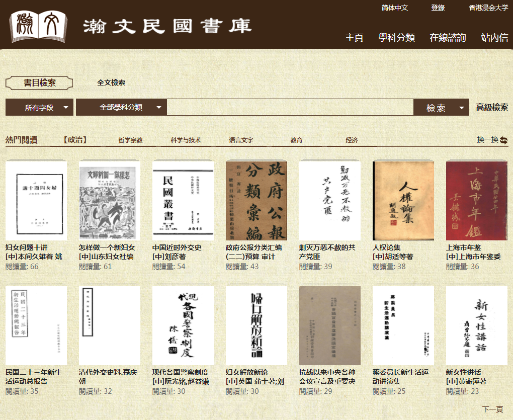This screenshot has width=513, height=420.
Task: Click the 高級檢索 advanced search link
Action: tap(492, 108)
